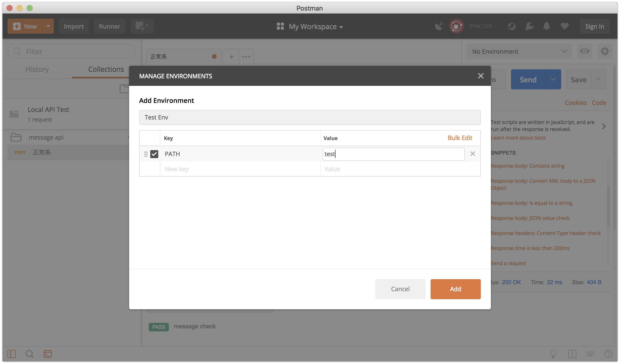Click the new window icon in toolbar
This screenshot has width=620, height=364.
(142, 26)
